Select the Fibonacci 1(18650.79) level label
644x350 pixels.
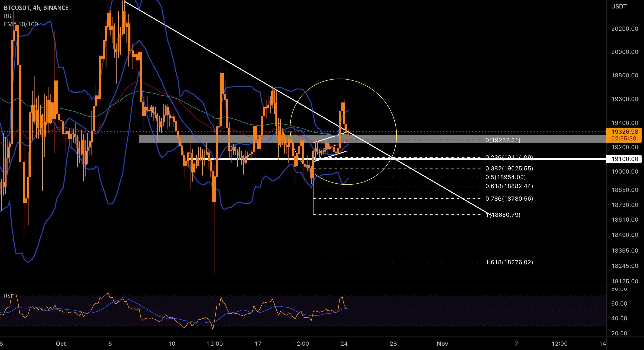point(503,215)
